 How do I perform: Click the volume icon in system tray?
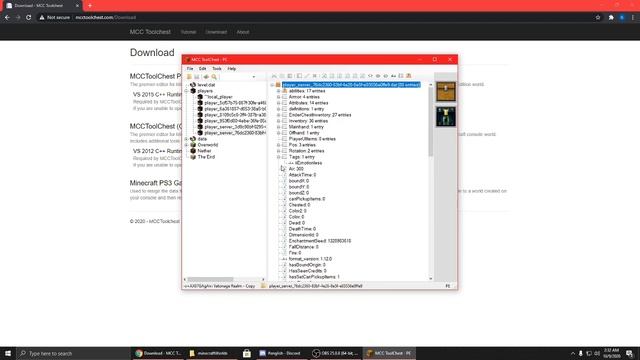point(597,353)
